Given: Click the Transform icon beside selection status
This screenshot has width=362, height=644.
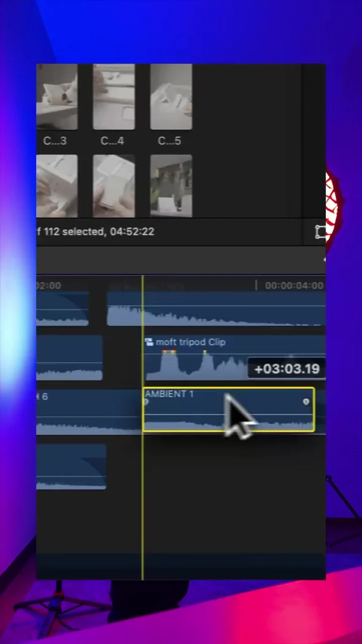Looking at the screenshot, I should tap(320, 232).
